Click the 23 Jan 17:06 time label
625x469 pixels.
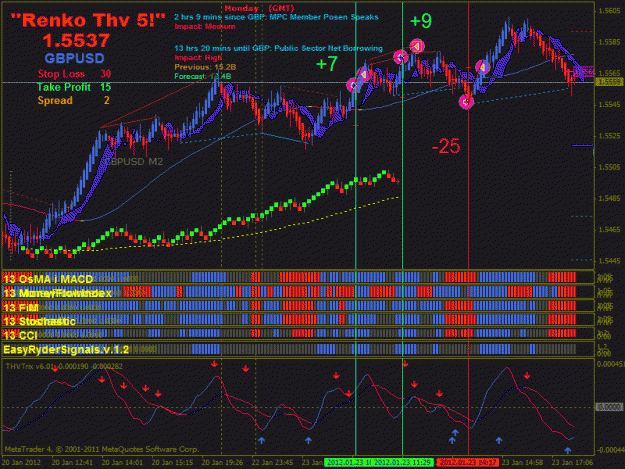tap(572, 463)
